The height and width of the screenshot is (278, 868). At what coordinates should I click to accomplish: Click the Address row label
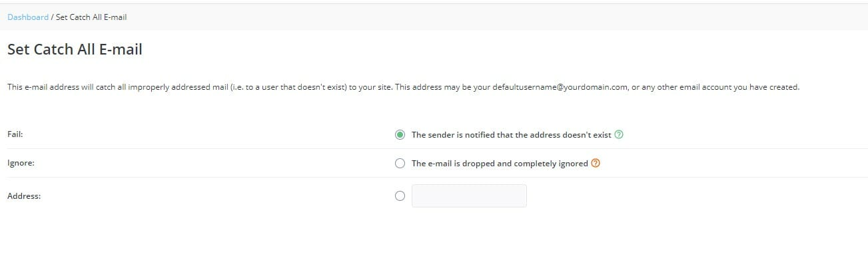[x=24, y=196]
